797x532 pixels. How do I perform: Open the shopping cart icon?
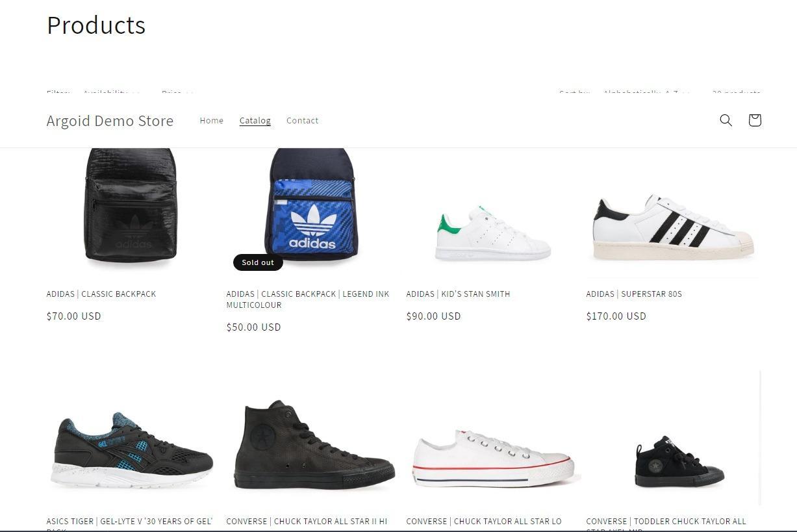click(x=754, y=120)
